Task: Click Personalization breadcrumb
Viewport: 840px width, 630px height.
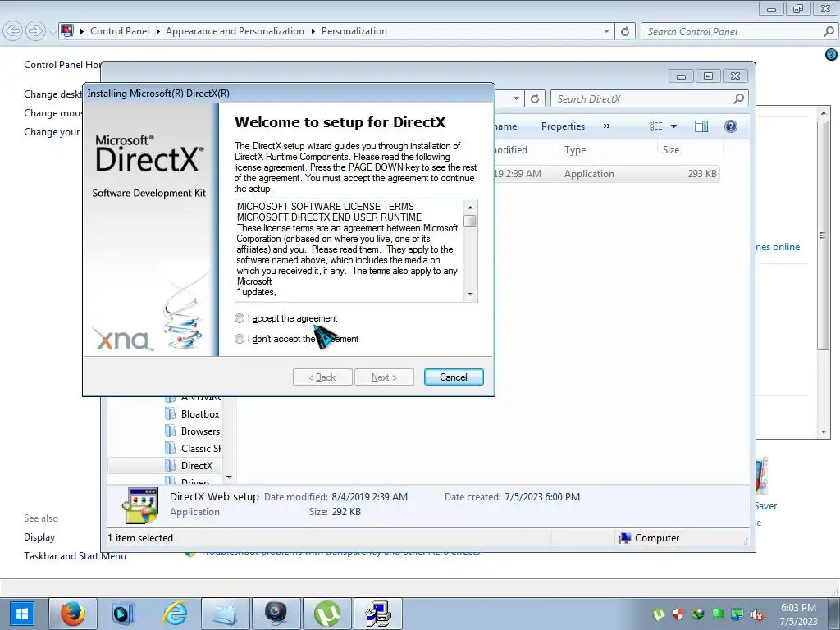Action: [354, 31]
